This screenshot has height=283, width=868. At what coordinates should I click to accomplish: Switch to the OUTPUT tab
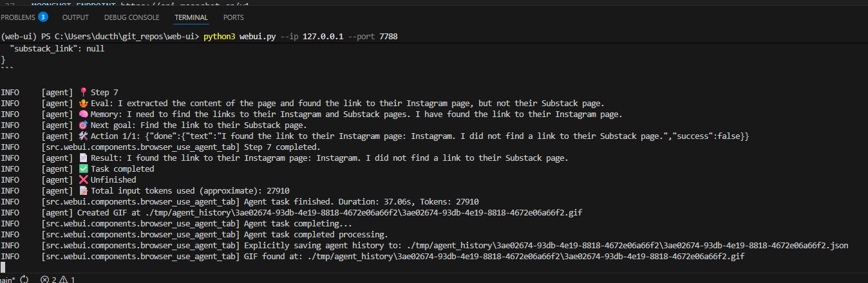75,17
